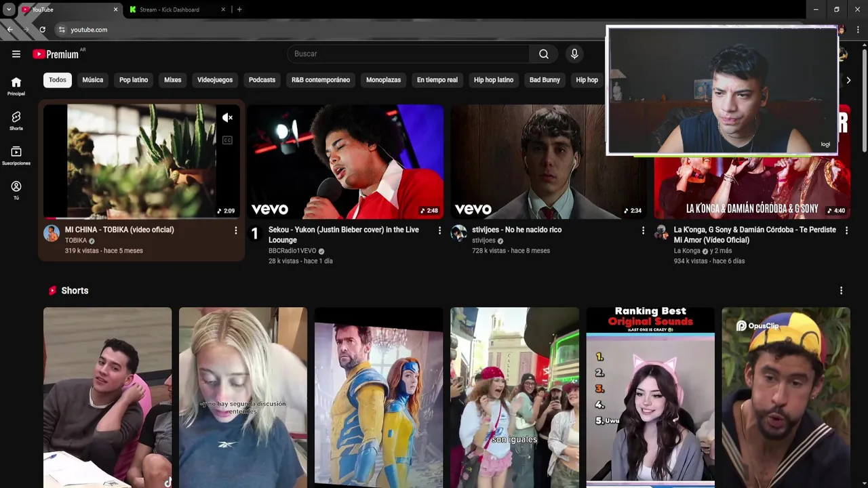Select the Música filter chip
The height and width of the screenshot is (488, 868).
pyautogui.click(x=93, y=80)
